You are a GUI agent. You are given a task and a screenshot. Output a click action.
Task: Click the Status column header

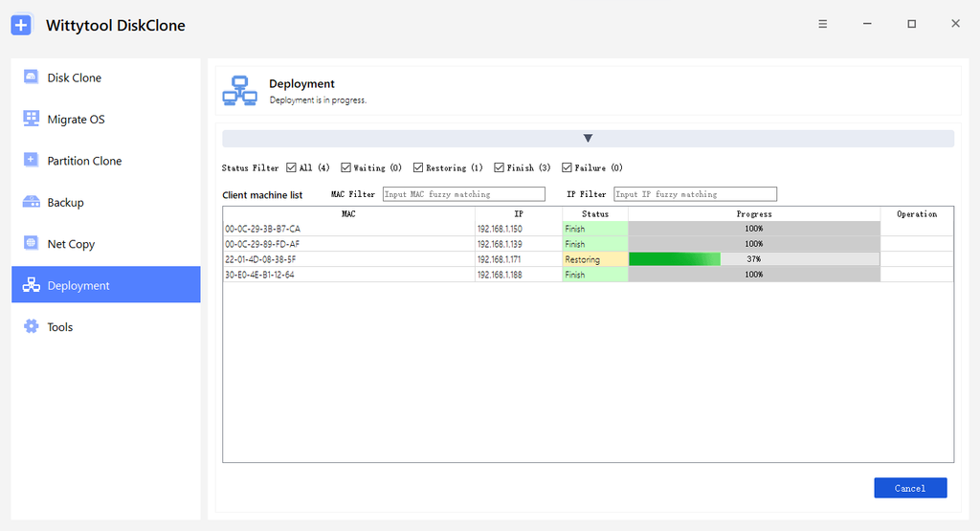(595, 213)
